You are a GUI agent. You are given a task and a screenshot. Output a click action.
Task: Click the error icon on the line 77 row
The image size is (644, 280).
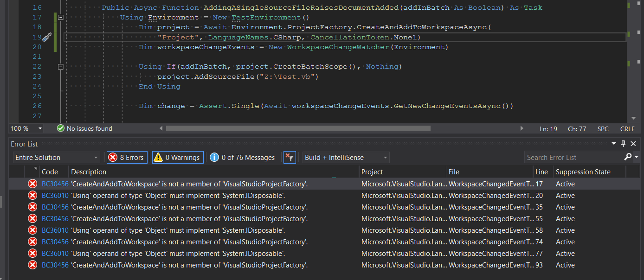point(32,254)
